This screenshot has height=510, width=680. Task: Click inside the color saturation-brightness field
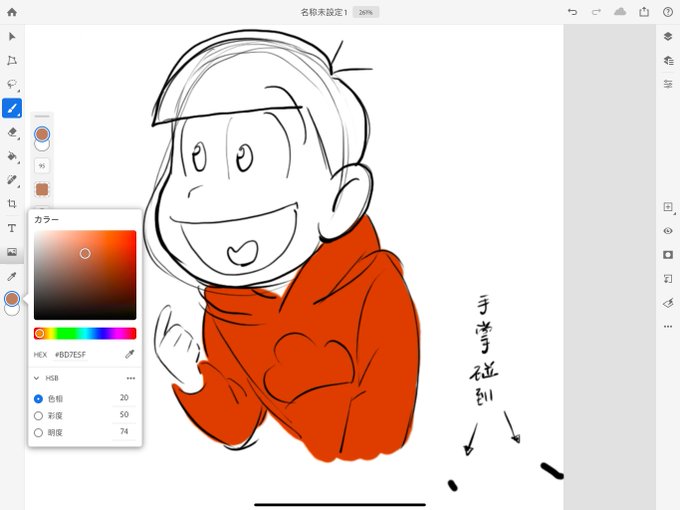(85, 275)
